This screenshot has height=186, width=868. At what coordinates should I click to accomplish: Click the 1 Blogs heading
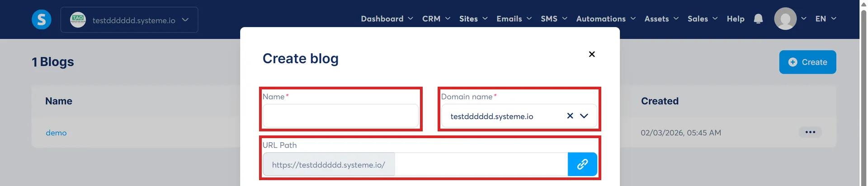pos(53,62)
